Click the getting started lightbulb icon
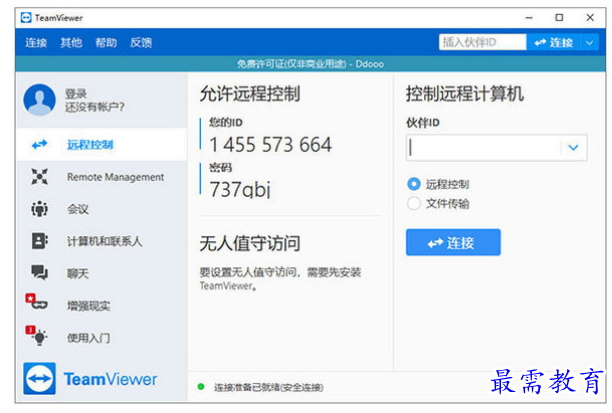612x413 pixels. point(37,335)
